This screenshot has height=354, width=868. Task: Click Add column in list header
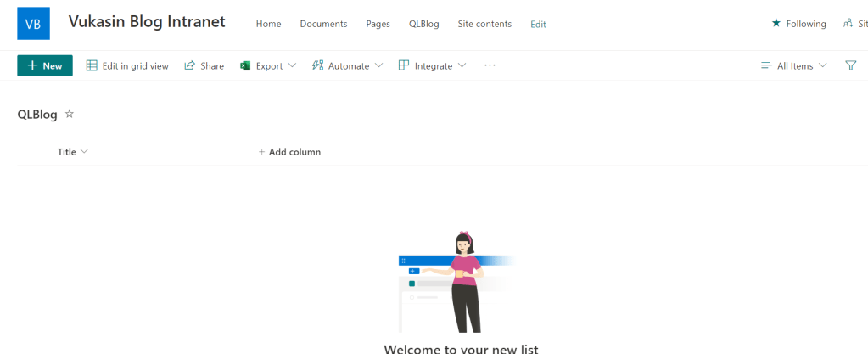[x=289, y=152]
